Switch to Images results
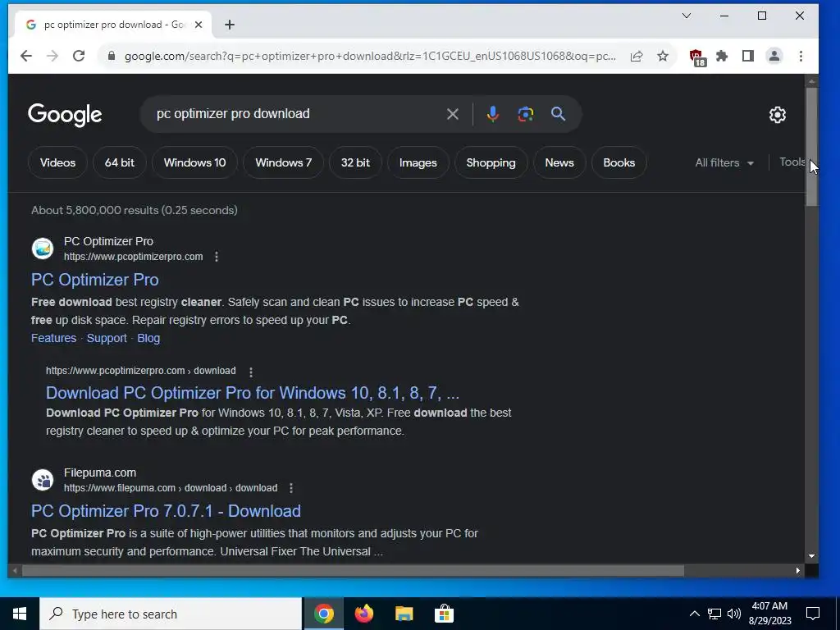The height and width of the screenshot is (630, 840). tap(418, 163)
